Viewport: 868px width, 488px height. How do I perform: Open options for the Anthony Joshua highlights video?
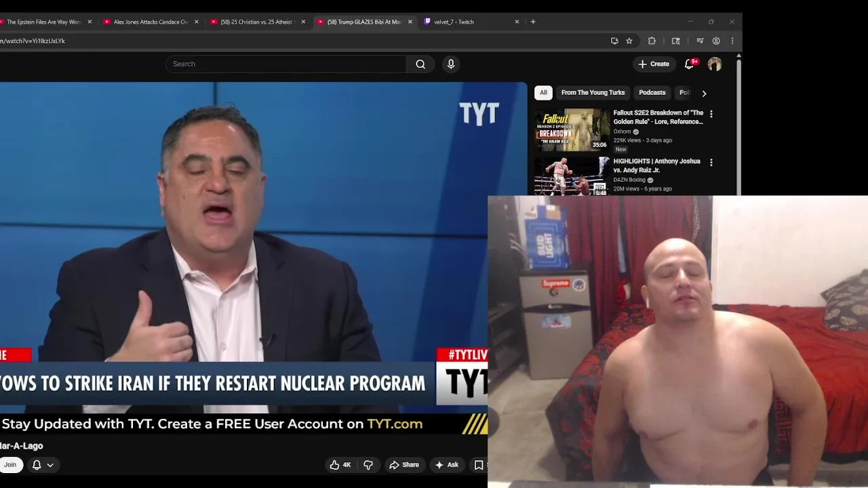click(x=711, y=163)
